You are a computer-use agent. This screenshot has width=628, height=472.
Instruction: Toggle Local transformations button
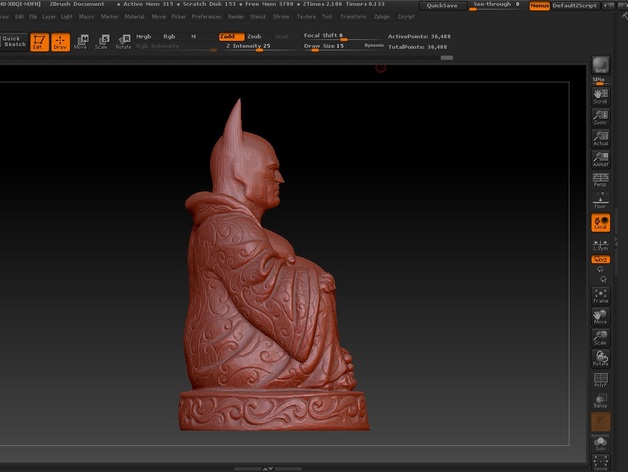600,223
